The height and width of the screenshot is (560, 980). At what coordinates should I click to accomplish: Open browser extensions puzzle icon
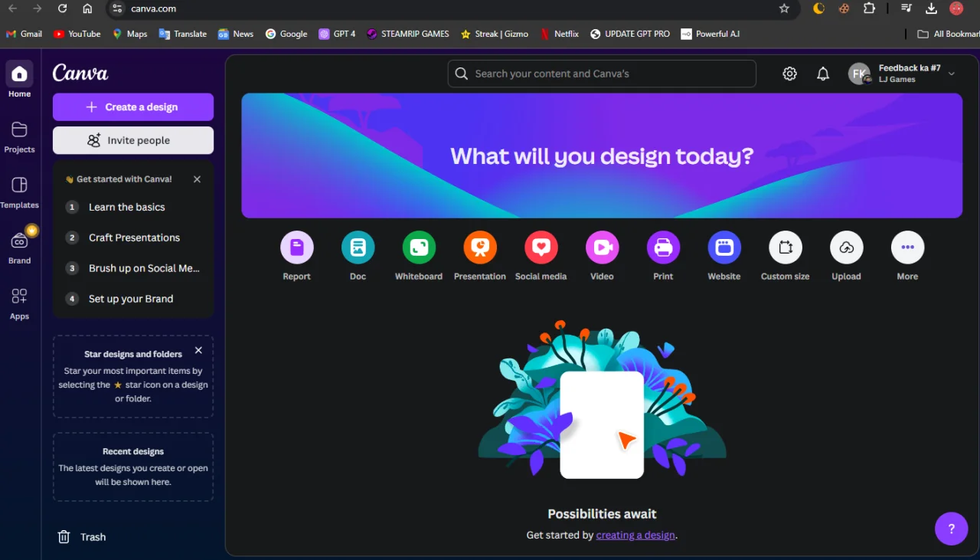tap(869, 8)
